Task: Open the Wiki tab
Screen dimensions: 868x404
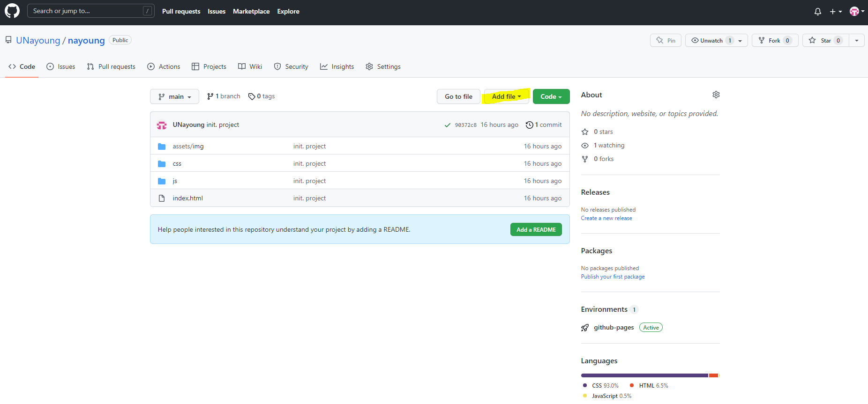Action: pyautogui.click(x=250, y=66)
